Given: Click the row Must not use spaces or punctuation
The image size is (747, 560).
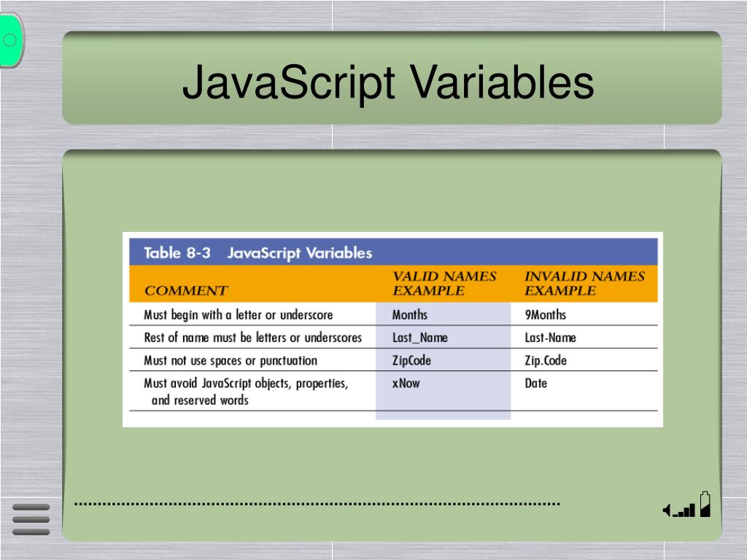Looking at the screenshot, I should (393, 360).
